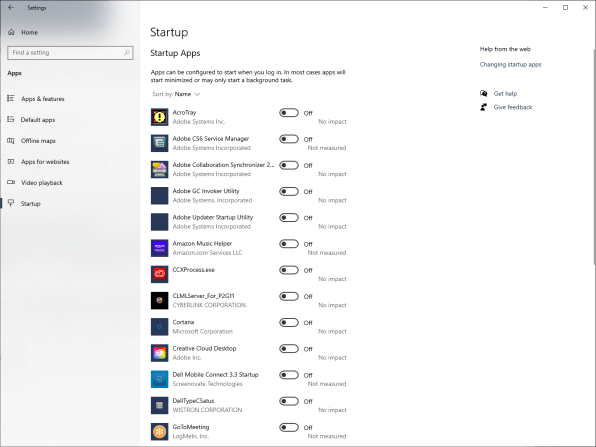Click the GoToMeeting orange icon
Image resolution: width=596 pixels, height=447 pixels.
coord(159,432)
